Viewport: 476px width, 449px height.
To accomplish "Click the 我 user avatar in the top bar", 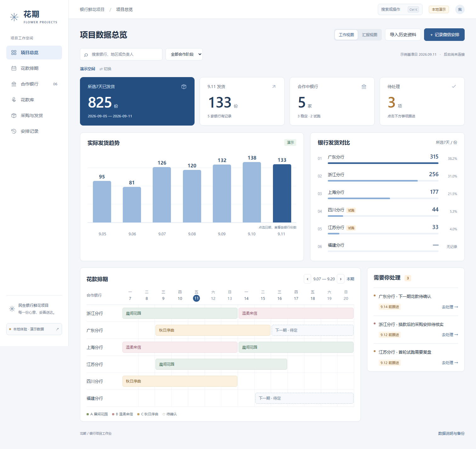I will pos(460,9).
